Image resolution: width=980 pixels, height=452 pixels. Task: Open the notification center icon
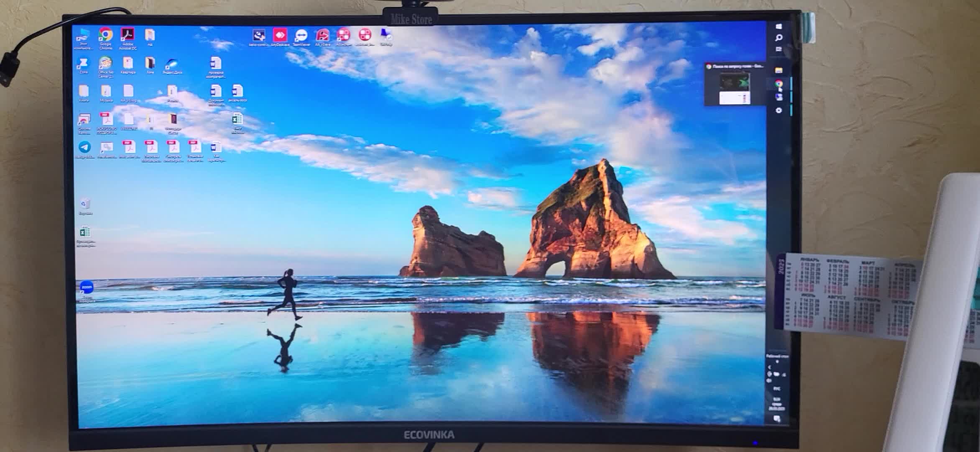point(777,419)
